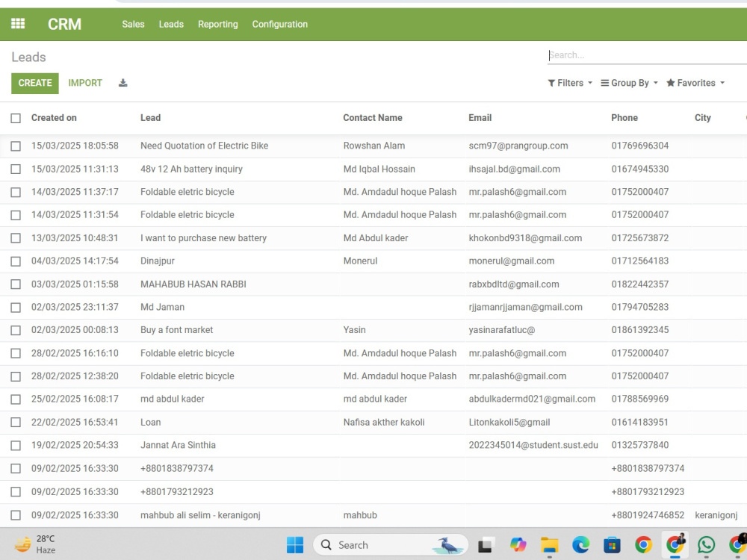Sort by the City column header
Screen dimensions: 747x560
pyautogui.click(x=703, y=118)
